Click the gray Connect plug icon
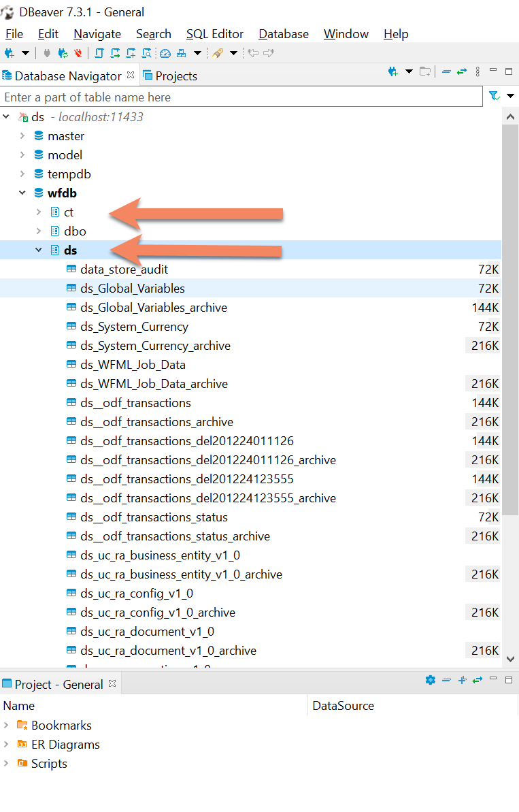This screenshot has height=812, width=519. coord(47,53)
